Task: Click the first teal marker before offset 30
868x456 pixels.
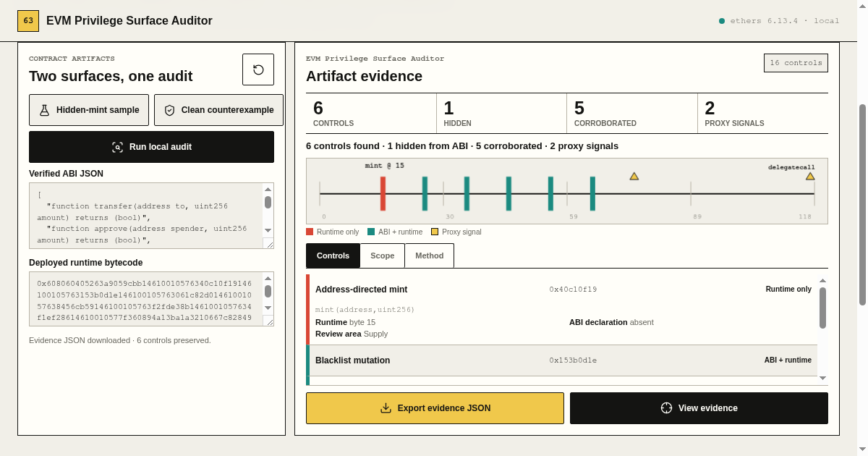Action: (425, 193)
